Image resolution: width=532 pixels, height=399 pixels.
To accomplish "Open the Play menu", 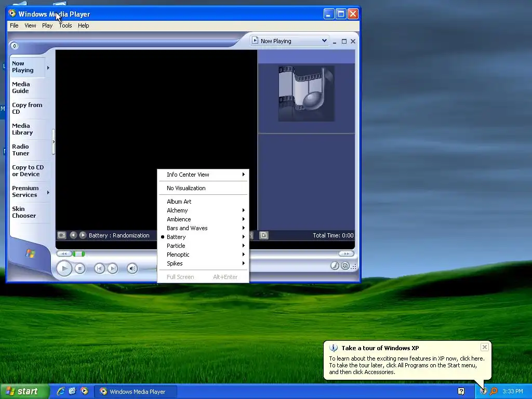I will [x=47, y=25].
